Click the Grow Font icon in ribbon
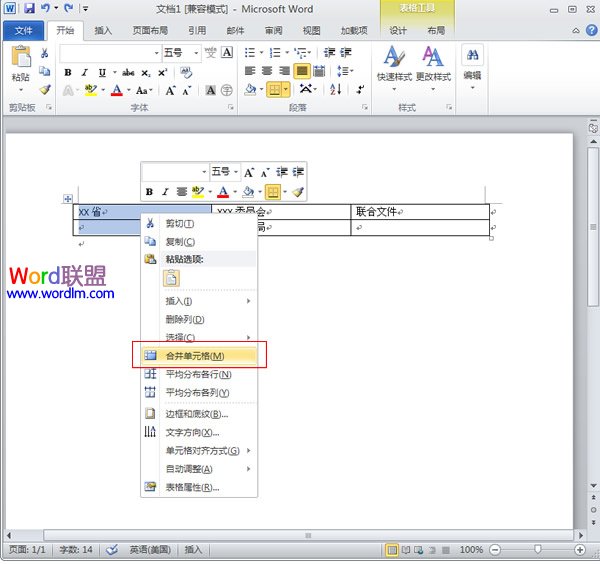The height and width of the screenshot is (564, 600). [170, 91]
